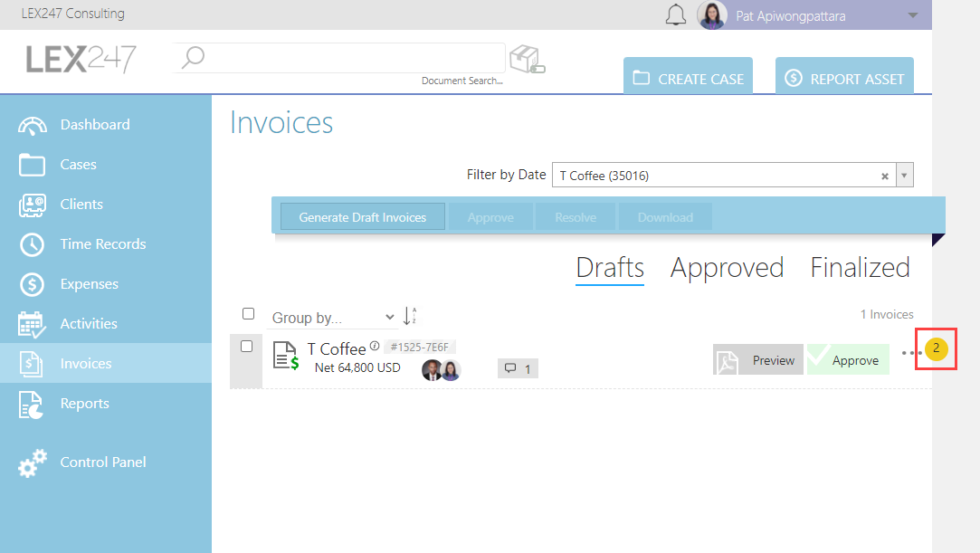Click the 1 Invoices count text
Image resolution: width=980 pixels, height=553 pixels.
pyautogui.click(x=887, y=314)
